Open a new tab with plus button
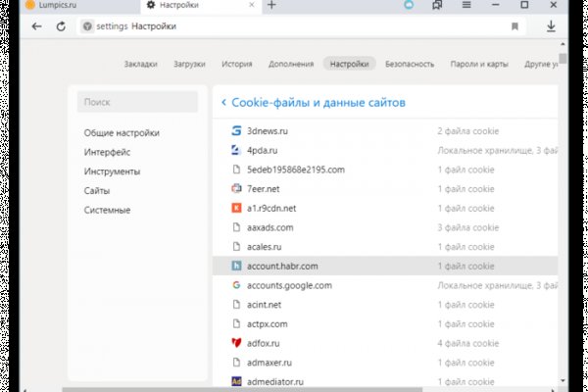Screen dimensions: 588x392 [x=271, y=5]
